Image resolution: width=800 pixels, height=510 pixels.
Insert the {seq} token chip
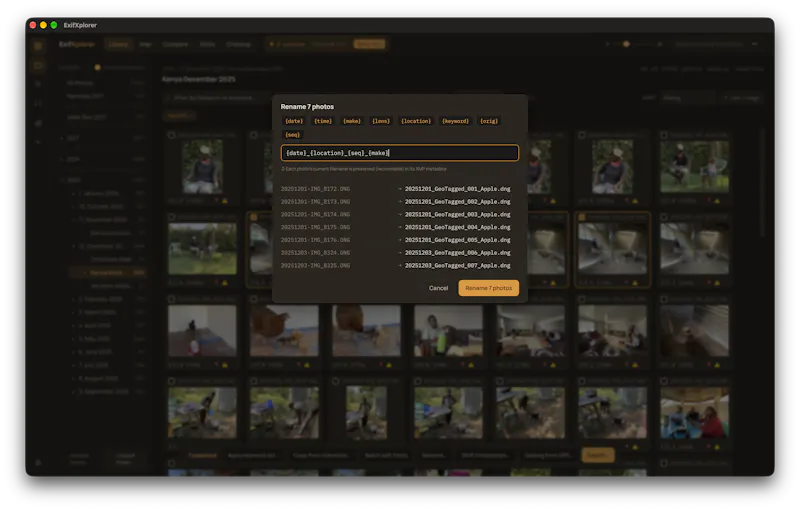point(292,135)
